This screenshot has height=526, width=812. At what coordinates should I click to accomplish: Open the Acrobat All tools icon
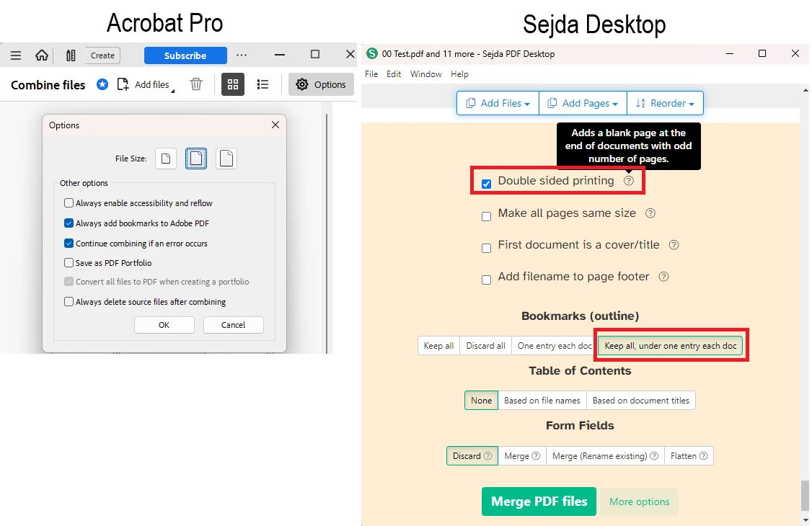coord(71,55)
